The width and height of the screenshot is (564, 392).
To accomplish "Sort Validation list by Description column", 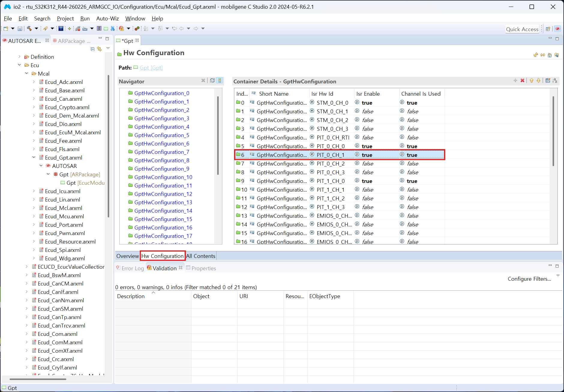I will (153, 296).
